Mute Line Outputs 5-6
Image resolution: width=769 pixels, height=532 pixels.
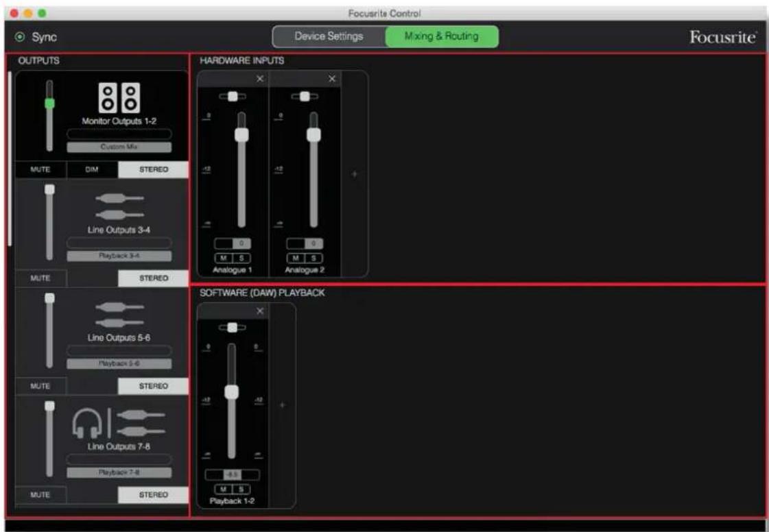(x=40, y=386)
